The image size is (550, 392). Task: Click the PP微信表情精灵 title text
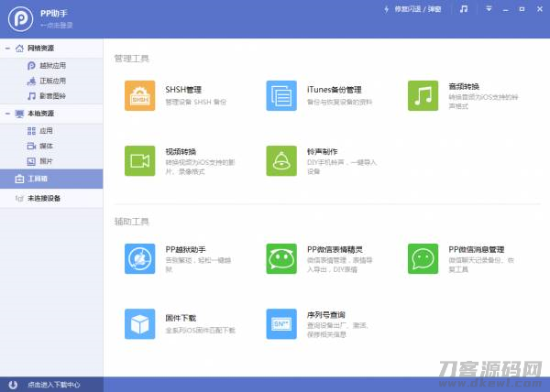click(335, 249)
